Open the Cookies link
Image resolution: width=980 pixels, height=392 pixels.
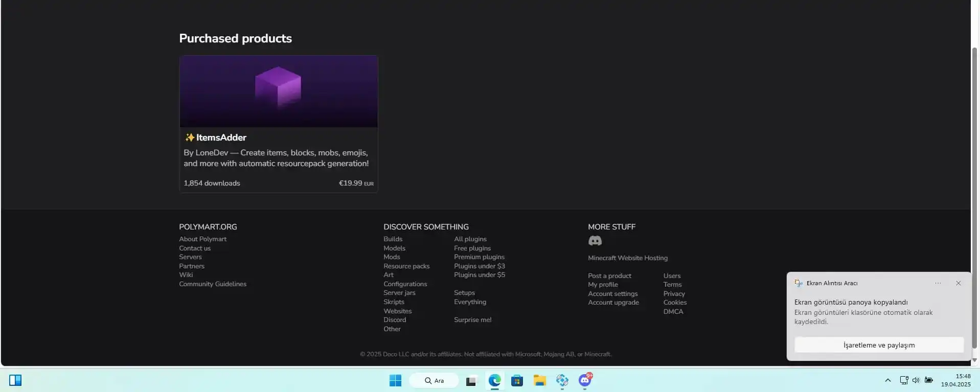point(675,303)
